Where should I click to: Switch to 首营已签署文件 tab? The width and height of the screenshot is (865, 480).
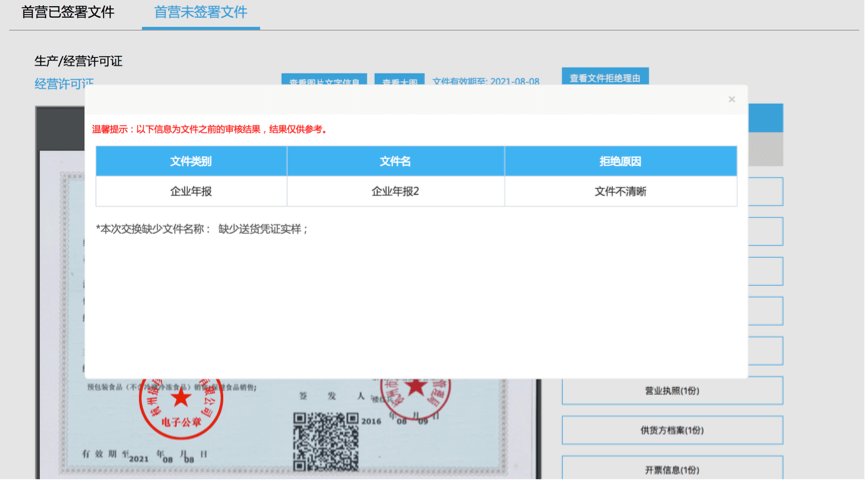(x=68, y=12)
